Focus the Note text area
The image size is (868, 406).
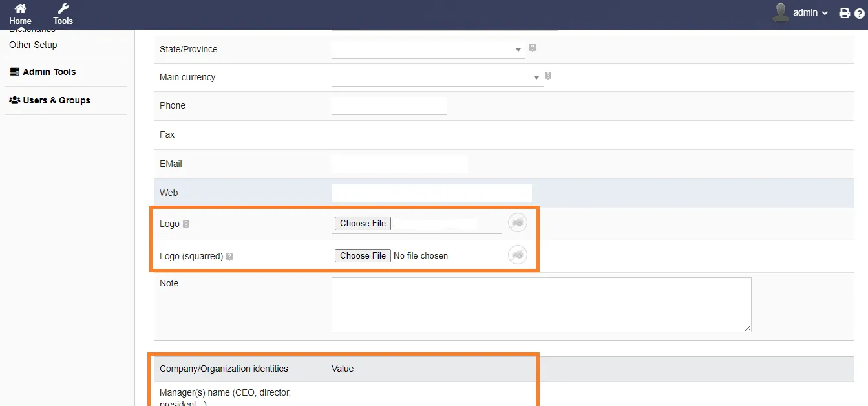(541, 304)
